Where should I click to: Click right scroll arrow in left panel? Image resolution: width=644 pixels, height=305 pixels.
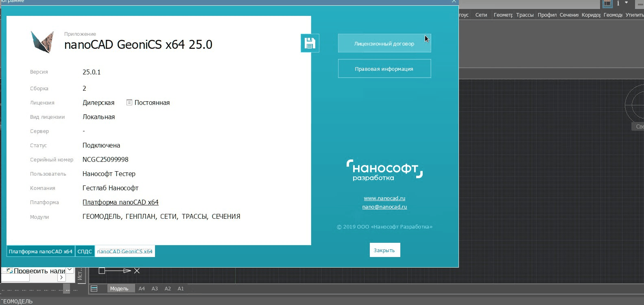[x=61, y=277]
